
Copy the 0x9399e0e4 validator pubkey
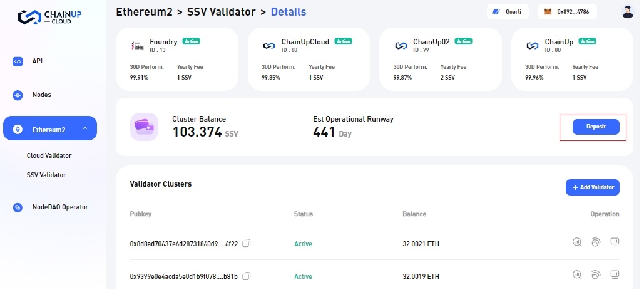pyautogui.click(x=247, y=276)
